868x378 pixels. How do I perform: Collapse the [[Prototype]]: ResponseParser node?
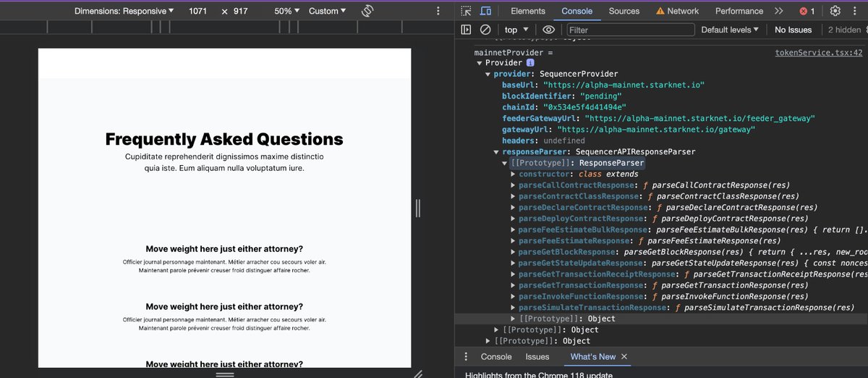[505, 163]
